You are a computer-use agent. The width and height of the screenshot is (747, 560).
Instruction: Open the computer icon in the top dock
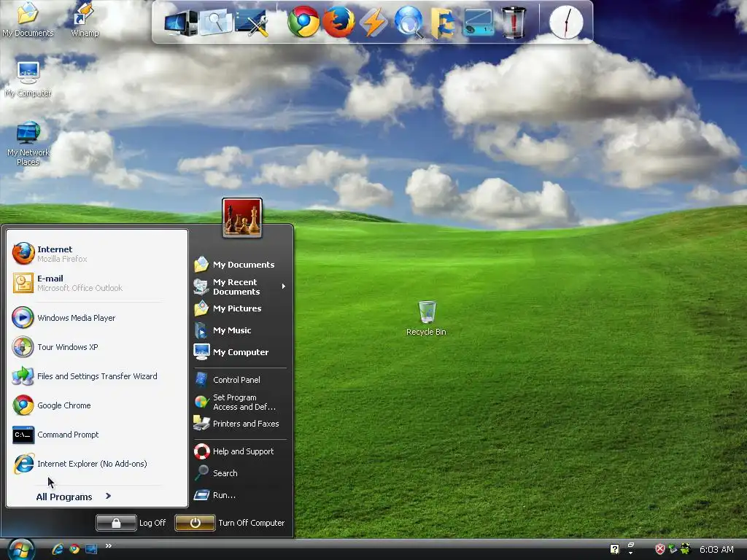pyautogui.click(x=181, y=23)
